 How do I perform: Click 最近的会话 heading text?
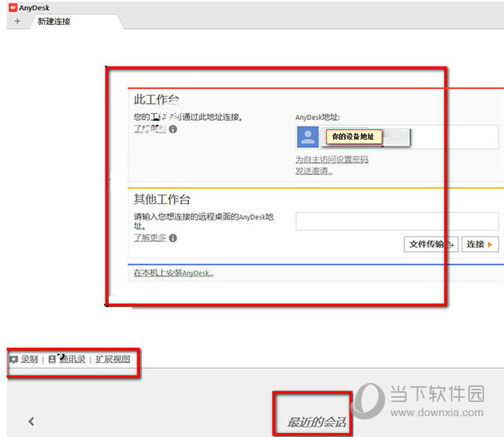click(317, 422)
